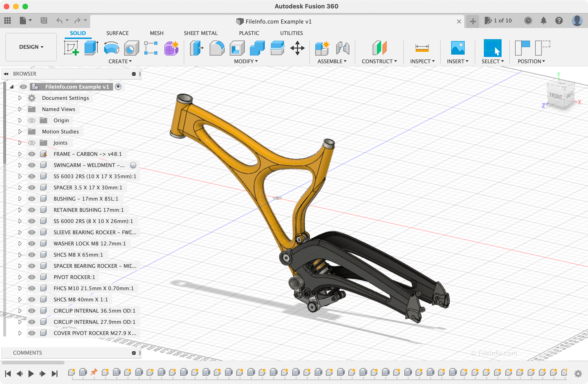Click the Measure tool in INSPECT
Image resolution: width=588 pixels, height=384 pixels.
coord(421,47)
